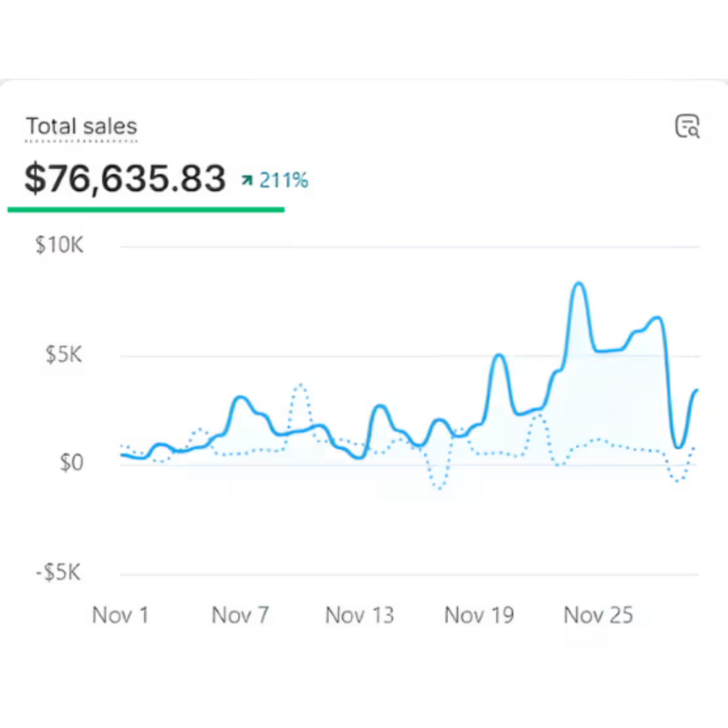Click the $0 y-axis label

click(70, 464)
